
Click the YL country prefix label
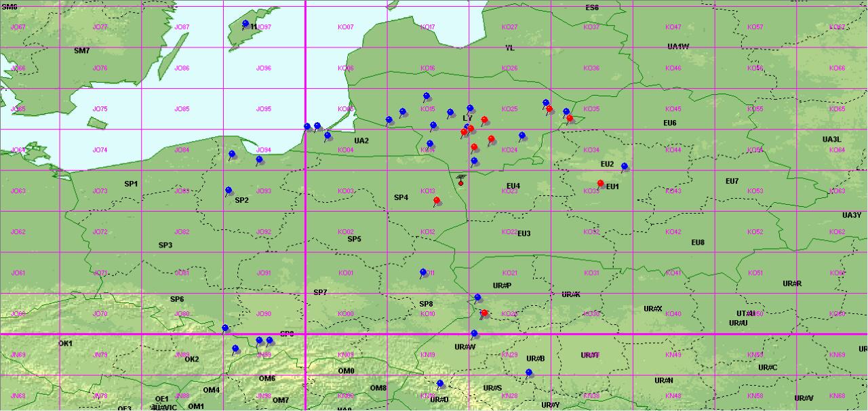[510, 48]
